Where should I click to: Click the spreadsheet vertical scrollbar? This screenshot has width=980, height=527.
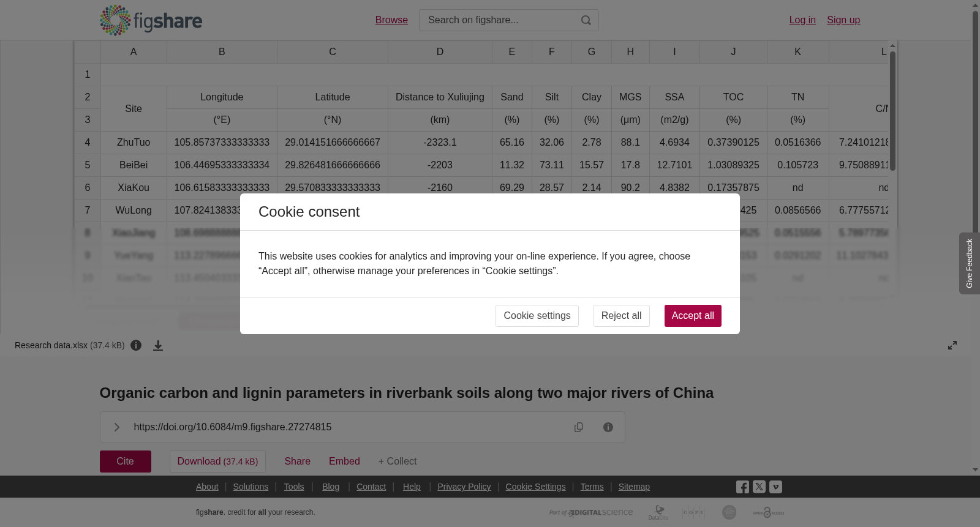(893, 110)
